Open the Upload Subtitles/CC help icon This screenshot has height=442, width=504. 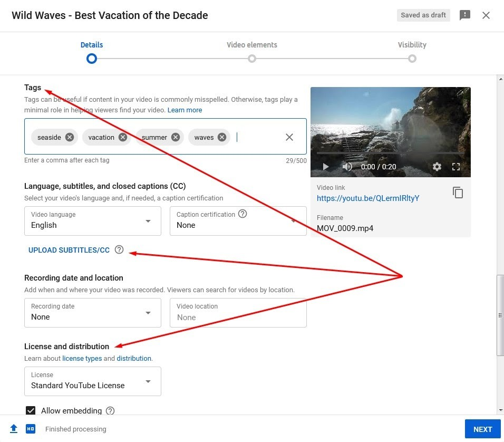pos(119,249)
